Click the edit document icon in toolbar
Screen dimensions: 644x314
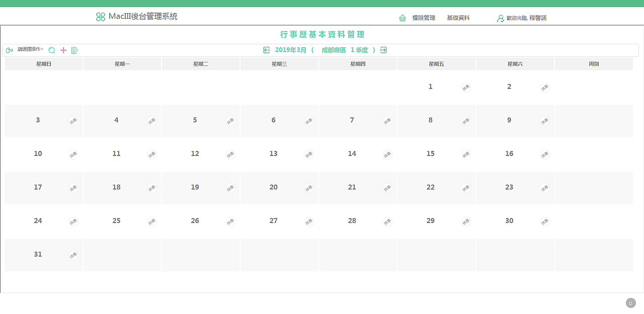point(74,50)
